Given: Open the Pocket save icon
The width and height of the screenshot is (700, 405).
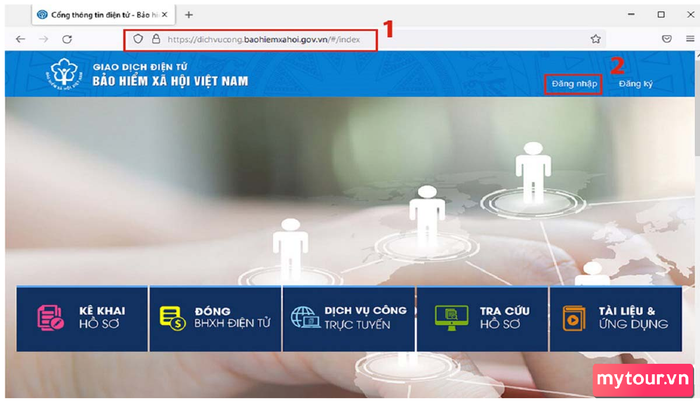Looking at the screenshot, I should [667, 39].
